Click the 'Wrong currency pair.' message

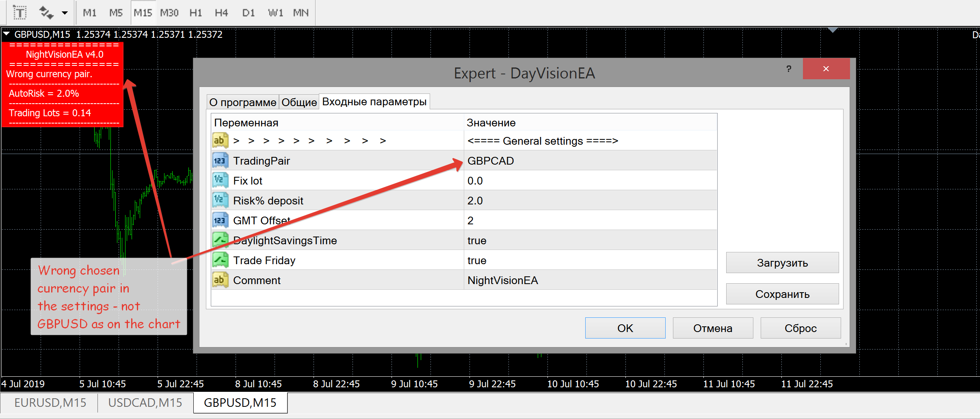tap(49, 74)
